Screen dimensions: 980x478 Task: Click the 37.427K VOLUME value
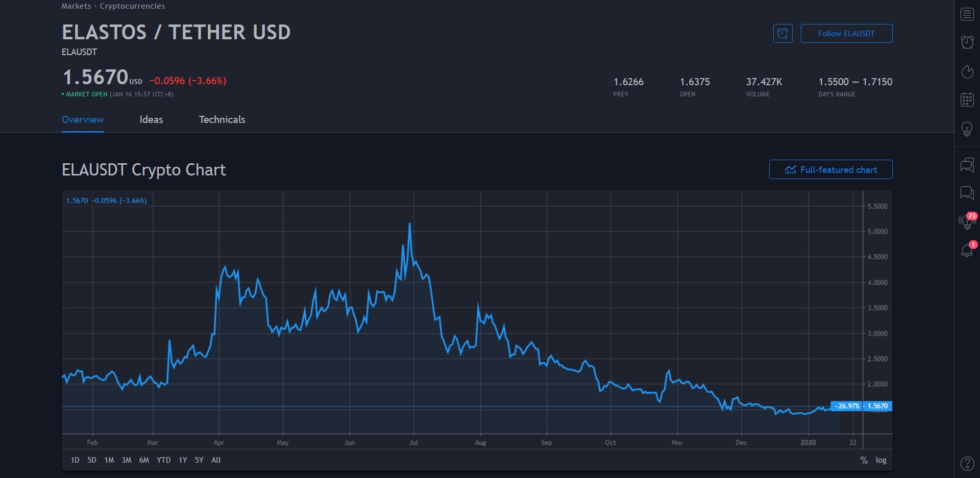764,82
